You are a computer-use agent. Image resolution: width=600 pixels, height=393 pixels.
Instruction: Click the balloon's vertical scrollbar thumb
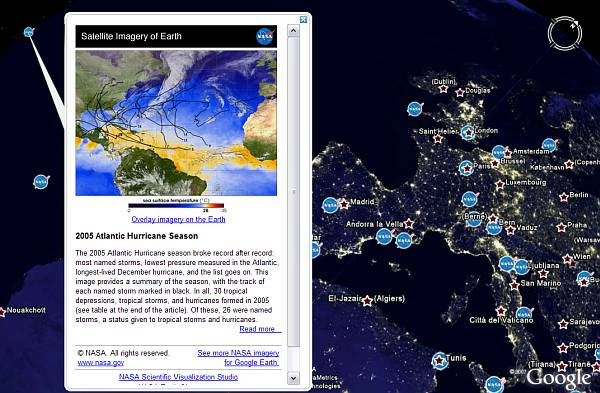click(x=293, y=191)
